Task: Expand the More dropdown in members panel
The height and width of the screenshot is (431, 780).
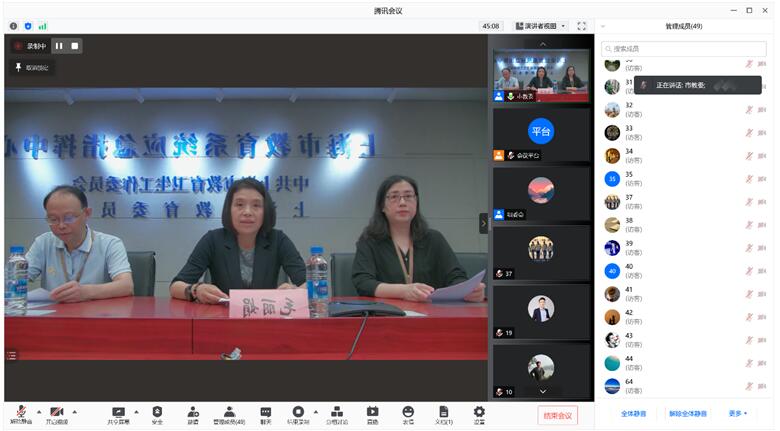Action: 737,413
